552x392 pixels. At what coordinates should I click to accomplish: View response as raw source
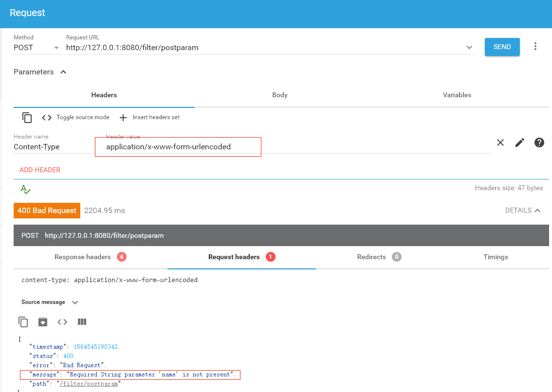pos(62,321)
